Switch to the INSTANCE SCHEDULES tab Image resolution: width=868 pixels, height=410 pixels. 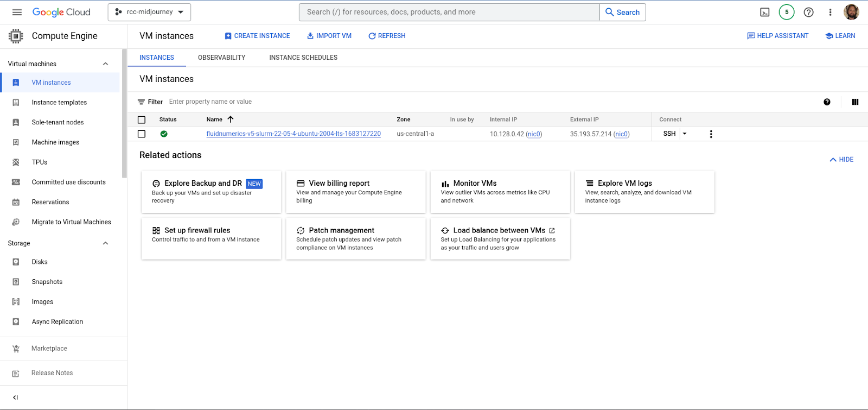303,58
